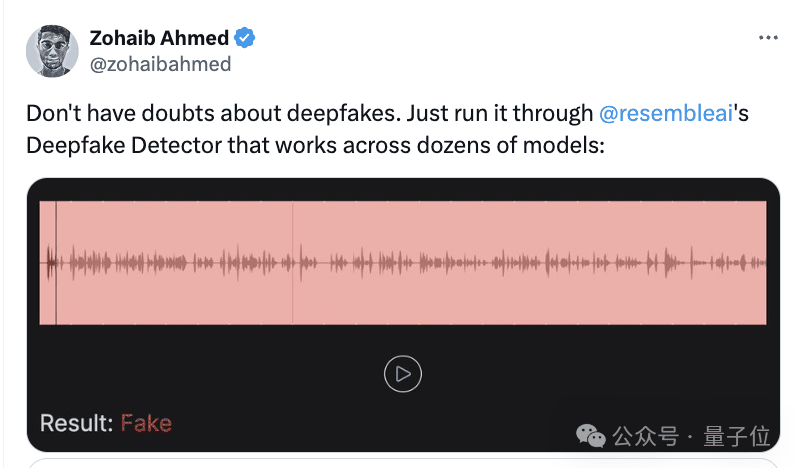Click the WeChat logo watermark
This screenshot has height=468, width=796.
pos(591,436)
